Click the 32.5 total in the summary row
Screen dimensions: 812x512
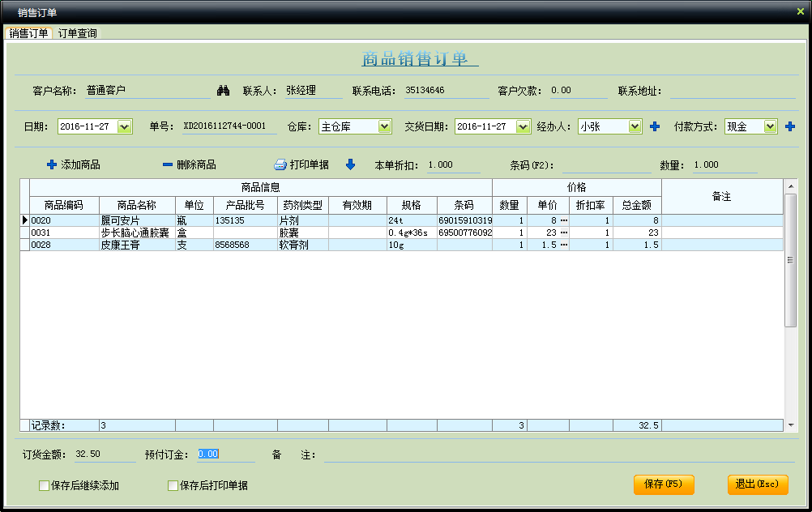pyautogui.click(x=637, y=425)
